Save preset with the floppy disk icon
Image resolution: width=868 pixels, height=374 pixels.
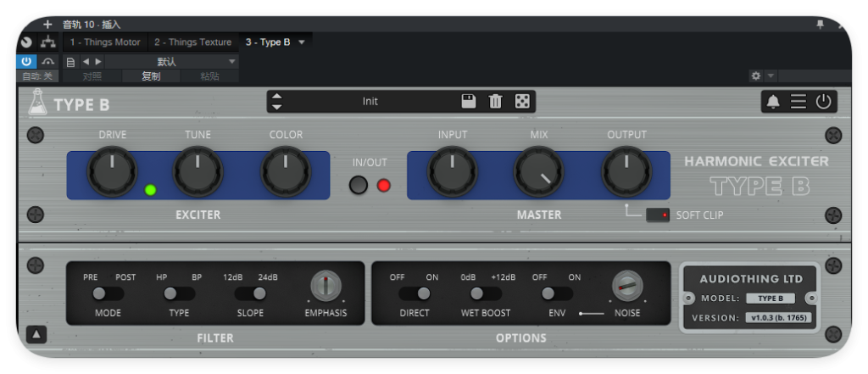pyautogui.click(x=468, y=102)
